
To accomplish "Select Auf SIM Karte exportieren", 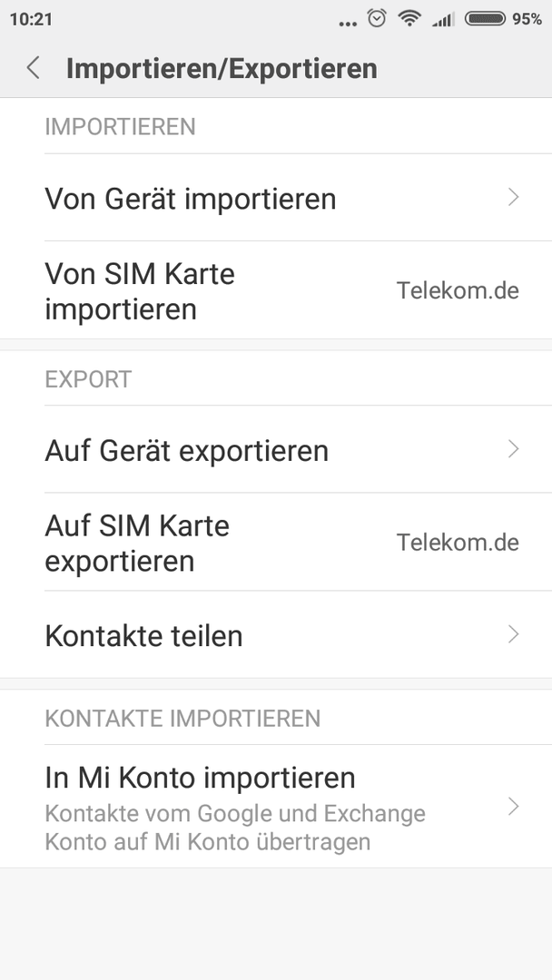I will click(x=276, y=542).
